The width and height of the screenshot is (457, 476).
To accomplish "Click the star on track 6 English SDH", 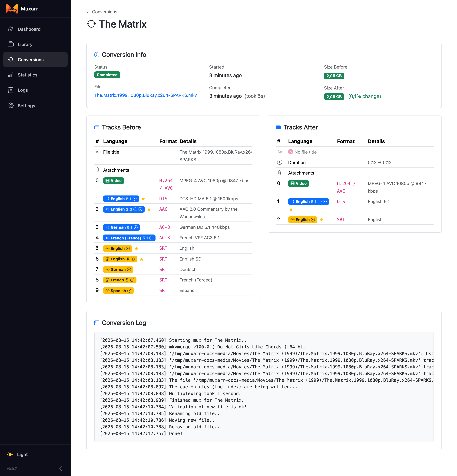I will click(142, 259).
